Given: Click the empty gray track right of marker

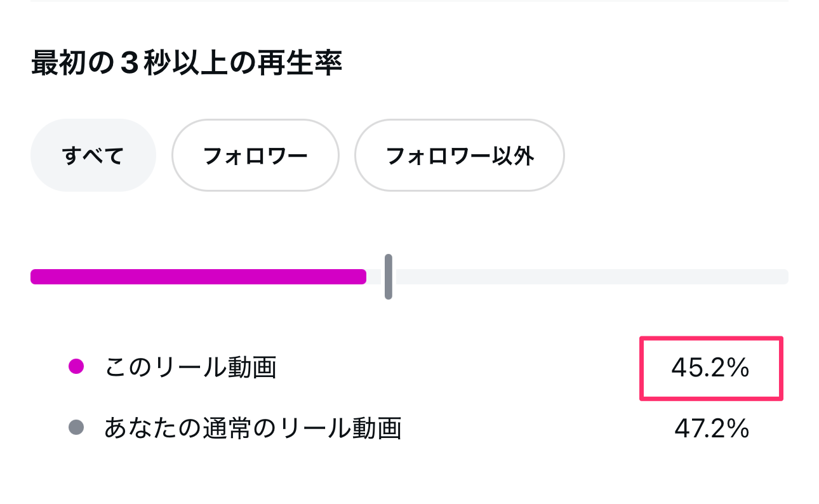Looking at the screenshot, I should 590,277.
